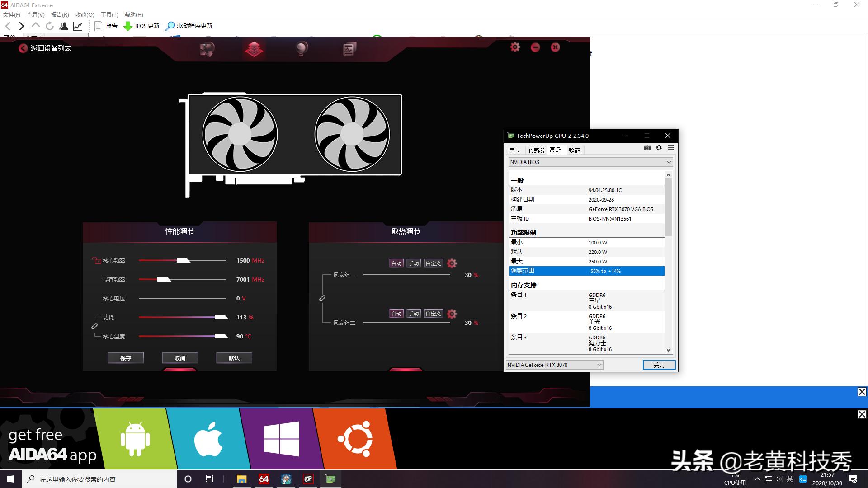Open the NVIDIA GeForce RTX 3070 dropdown

(599, 365)
